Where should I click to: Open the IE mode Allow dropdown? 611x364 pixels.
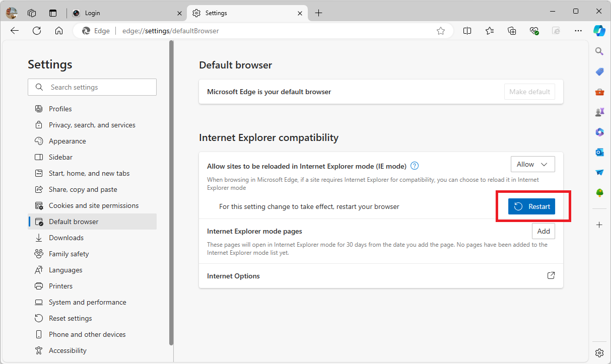tap(533, 164)
